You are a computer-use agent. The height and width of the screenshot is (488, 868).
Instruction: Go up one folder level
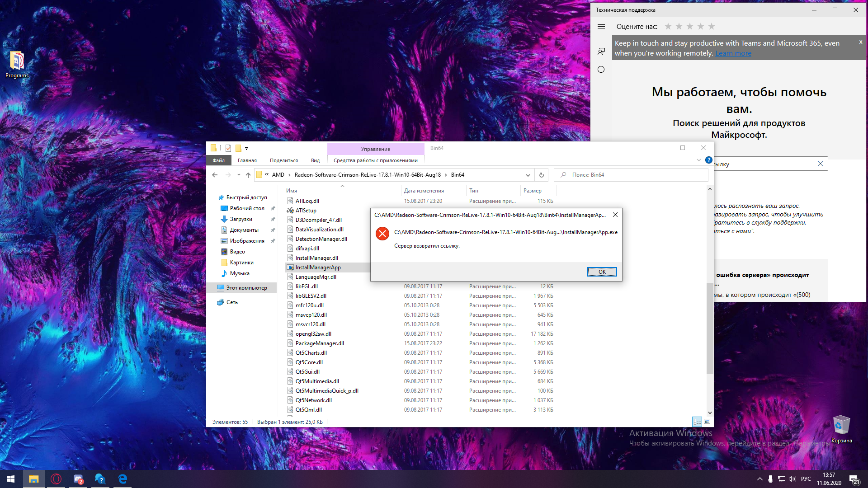coord(248,175)
